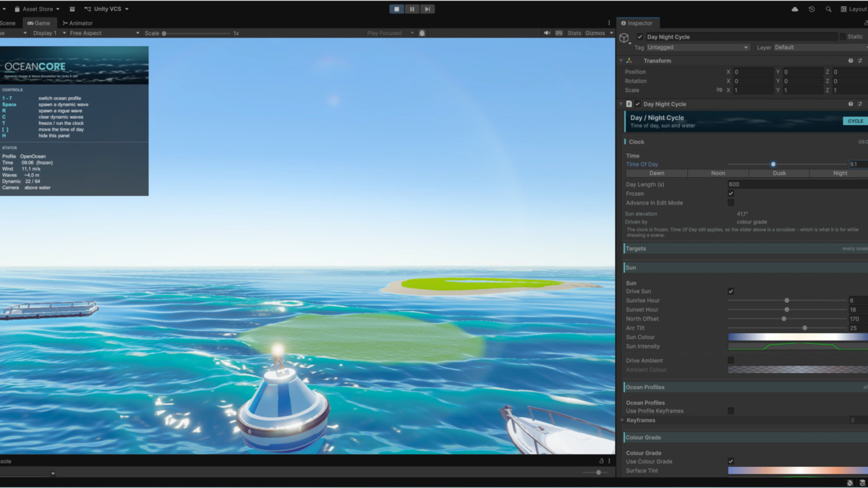Screen dimensions: 868x488
Task: Uncheck Drive Sun checkbox
Action: pos(731,291)
